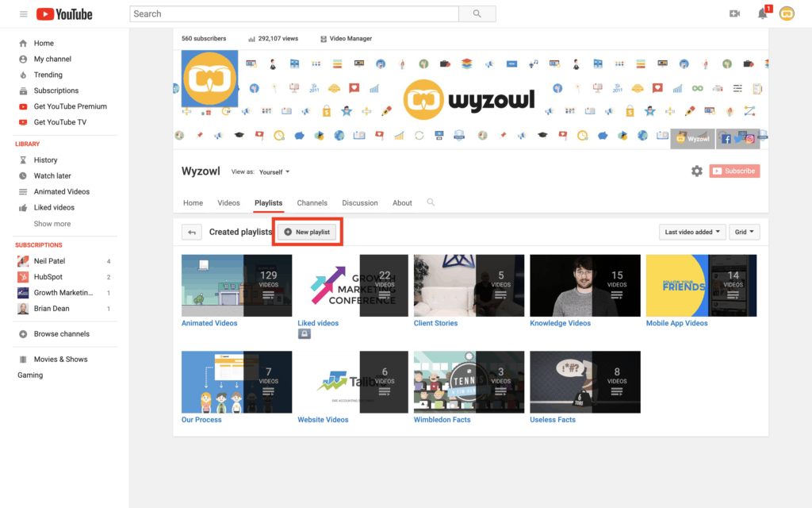The height and width of the screenshot is (508, 812).
Task: Open the Discussion tab
Action: (360, 203)
